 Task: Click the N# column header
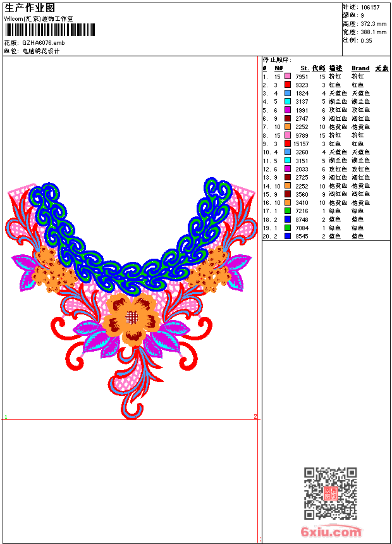(278, 68)
